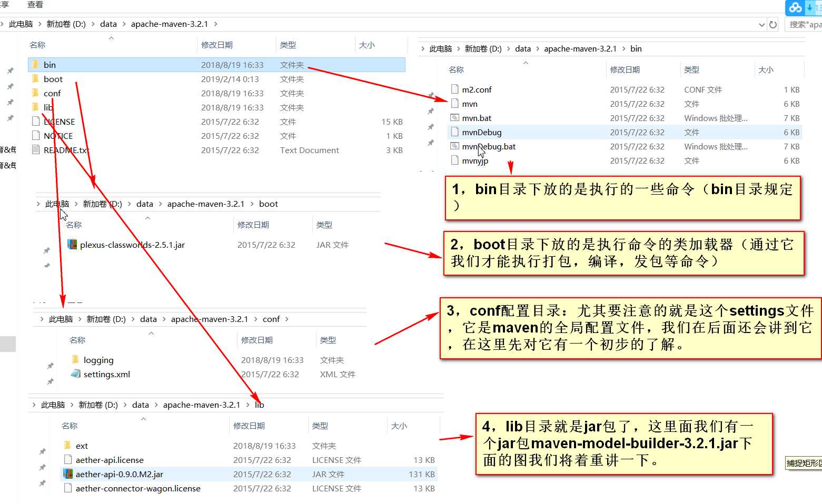Click the ext folder icon
This screenshot has width=822, height=504.
67,445
